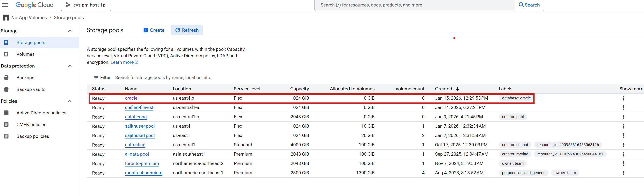Click the Active Directory policies icon
Image resolution: width=644 pixels, height=196 pixels.
(6, 113)
